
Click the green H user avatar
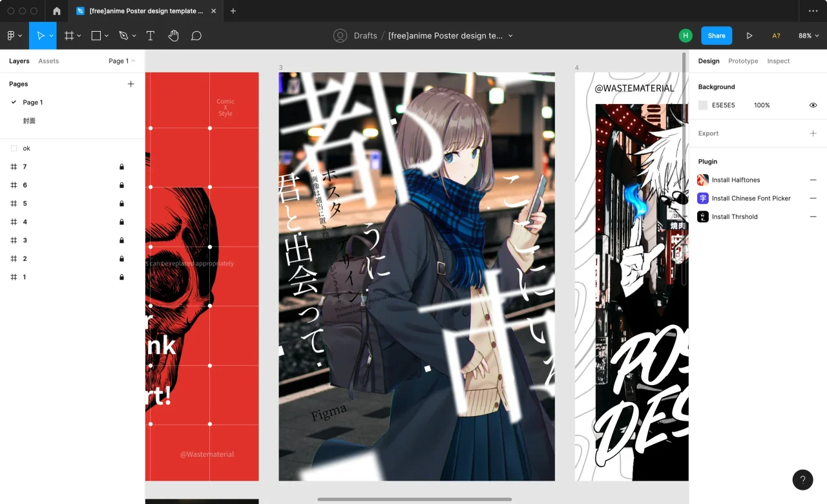click(686, 36)
